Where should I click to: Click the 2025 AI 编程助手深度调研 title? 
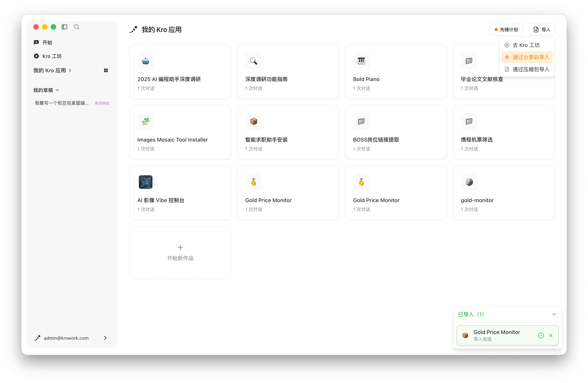point(169,79)
